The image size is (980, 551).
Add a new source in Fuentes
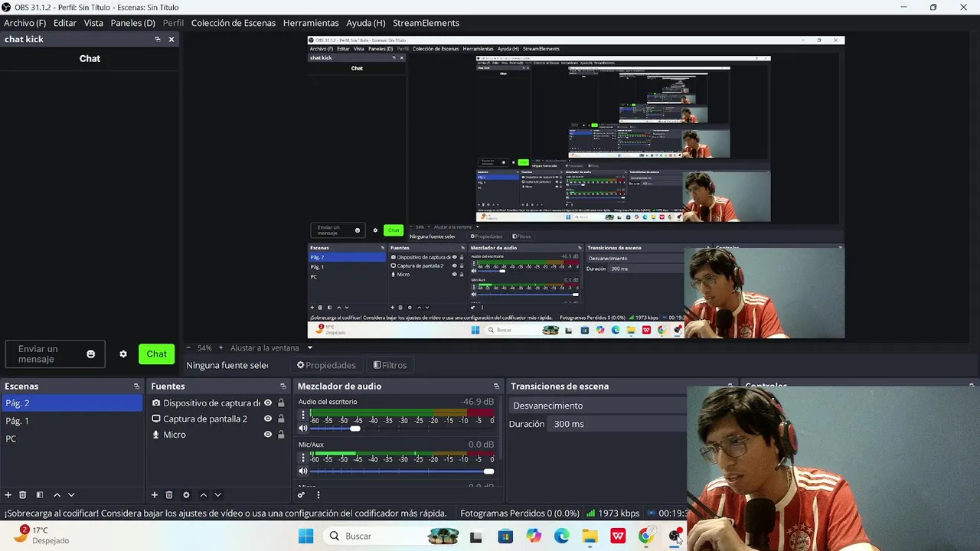coord(155,495)
